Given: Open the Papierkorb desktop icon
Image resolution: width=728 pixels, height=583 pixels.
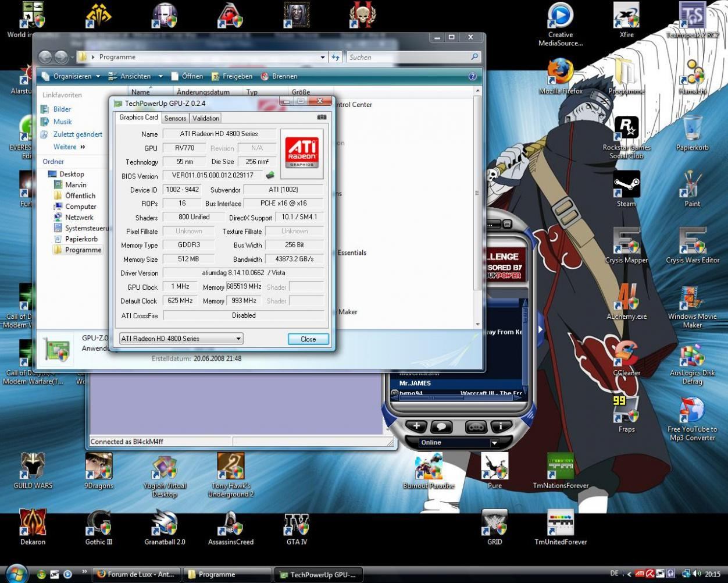Looking at the screenshot, I should click(x=692, y=133).
